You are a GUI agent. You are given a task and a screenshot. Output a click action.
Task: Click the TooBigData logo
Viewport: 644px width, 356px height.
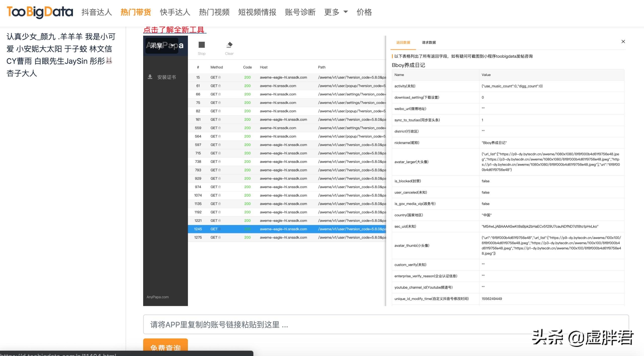coord(40,12)
